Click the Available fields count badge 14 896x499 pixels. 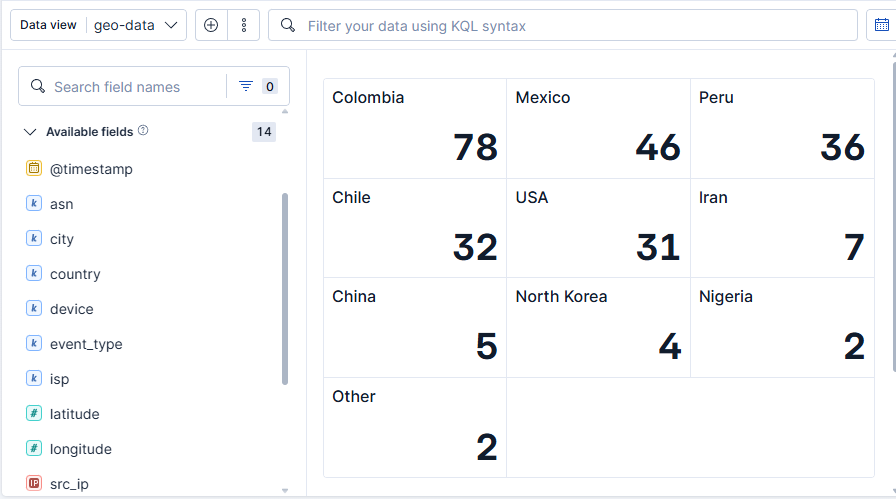(x=264, y=132)
